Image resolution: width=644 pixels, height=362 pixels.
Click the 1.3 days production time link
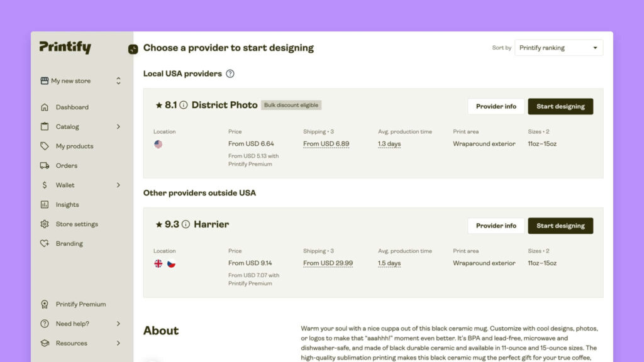(389, 144)
